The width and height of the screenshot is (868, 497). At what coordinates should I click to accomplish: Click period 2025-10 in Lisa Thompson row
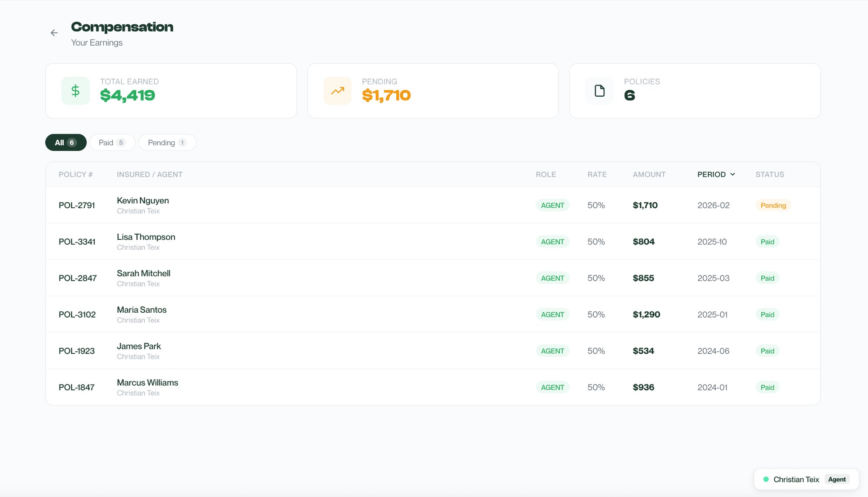pos(712,242)
